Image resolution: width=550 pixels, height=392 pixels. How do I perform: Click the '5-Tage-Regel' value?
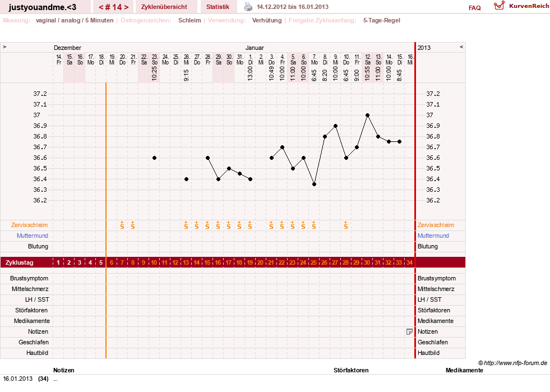pos(382,20)
